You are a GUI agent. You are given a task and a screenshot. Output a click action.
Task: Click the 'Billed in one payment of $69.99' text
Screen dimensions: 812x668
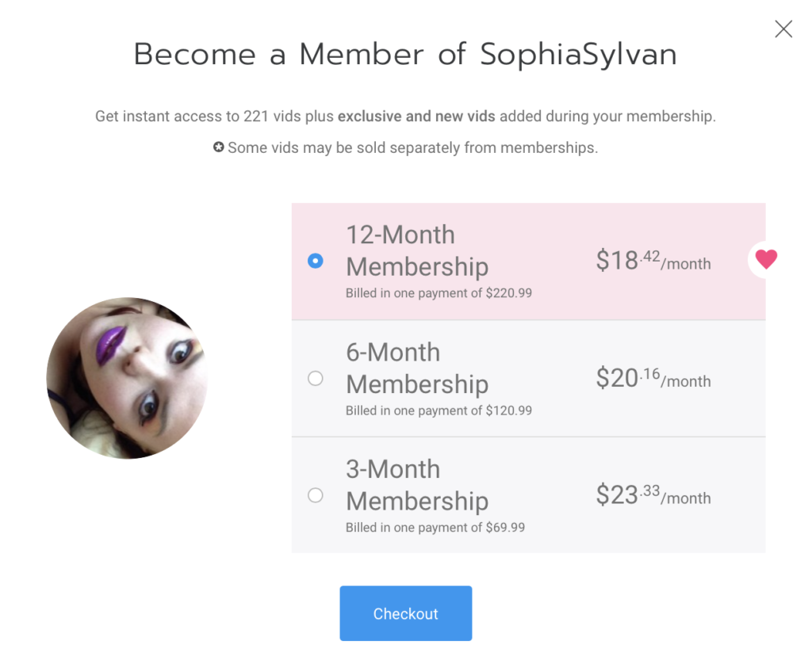pos(435,527)
